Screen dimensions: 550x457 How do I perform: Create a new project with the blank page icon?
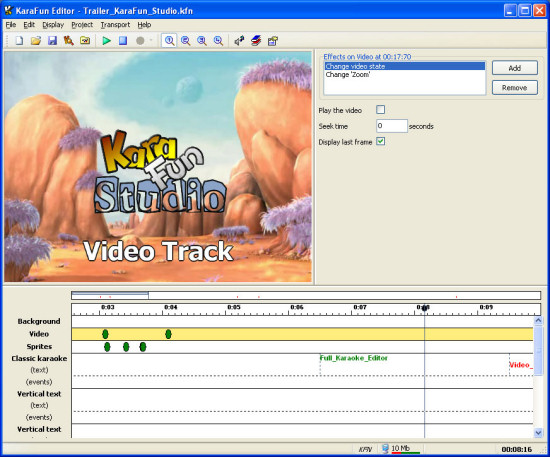point(19,41)
